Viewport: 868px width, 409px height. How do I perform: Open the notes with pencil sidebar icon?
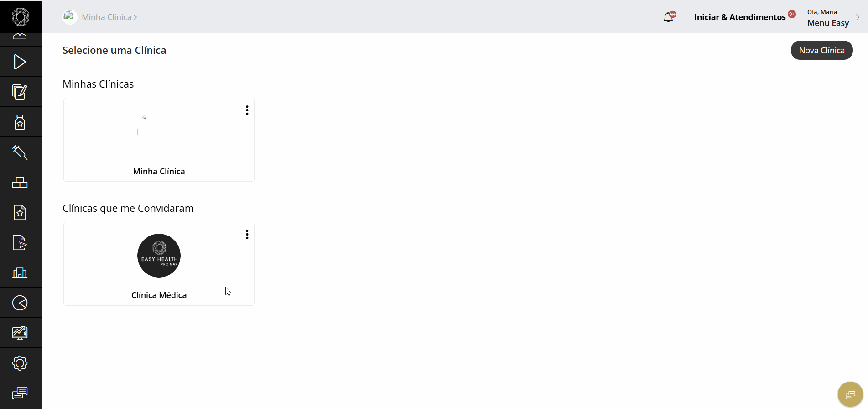(x=20, y=92)
